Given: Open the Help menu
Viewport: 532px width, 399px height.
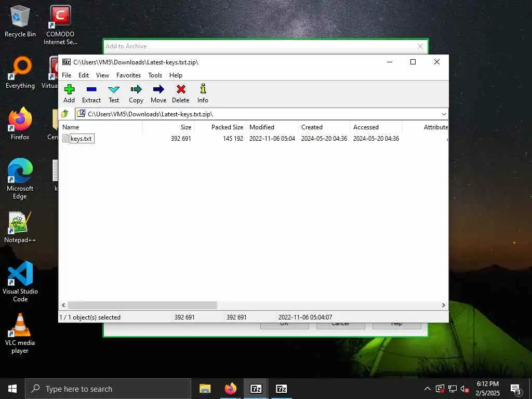Looking at the screenshot, I should (x=176, y=75).
